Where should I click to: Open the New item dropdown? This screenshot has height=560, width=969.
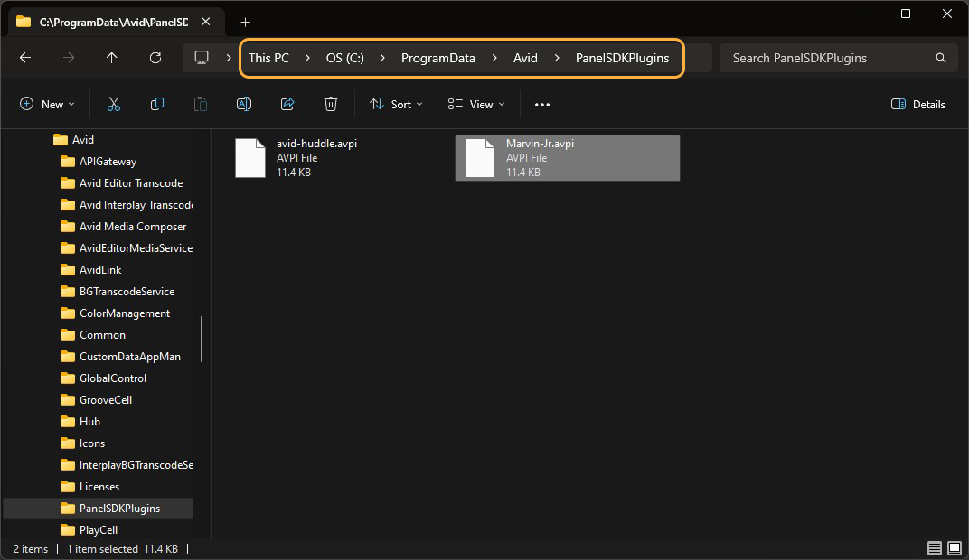point(47,105)
